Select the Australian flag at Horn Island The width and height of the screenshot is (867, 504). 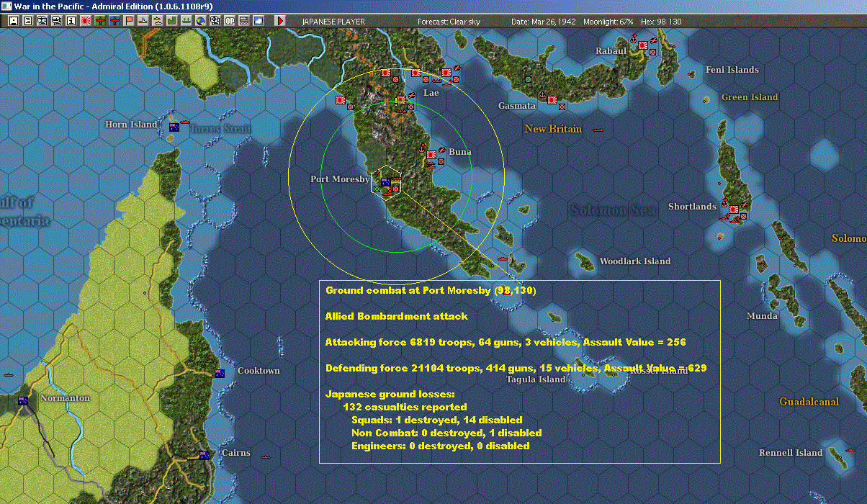point(174,127)
